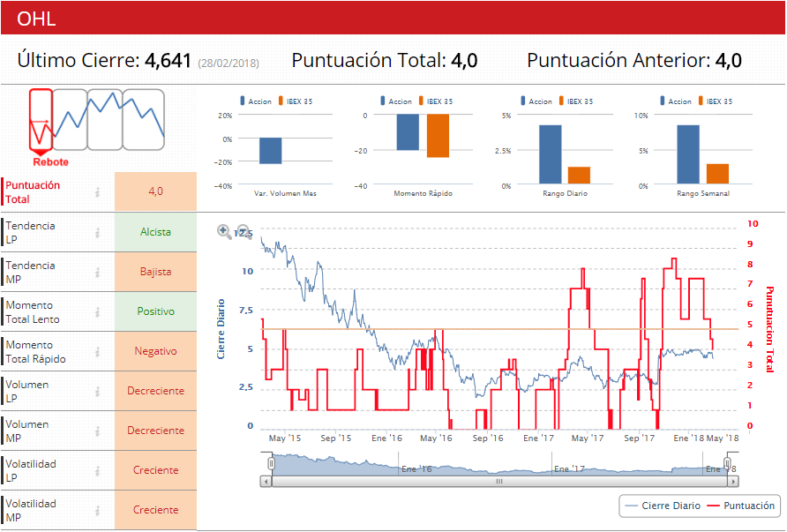Click the zoom out magnifier icon
This screenshot has height=532, width=787.
pos(244,231)
